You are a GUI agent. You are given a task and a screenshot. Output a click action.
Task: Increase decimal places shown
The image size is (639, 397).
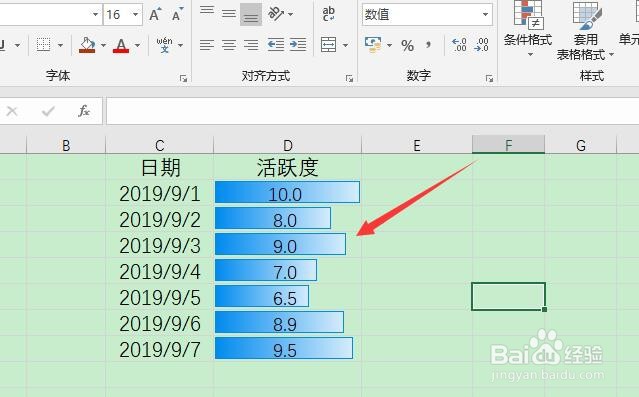[x=459, y=44]
